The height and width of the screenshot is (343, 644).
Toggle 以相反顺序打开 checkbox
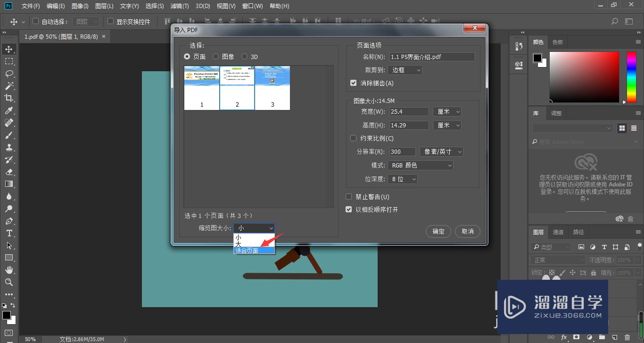click(349, 209)
